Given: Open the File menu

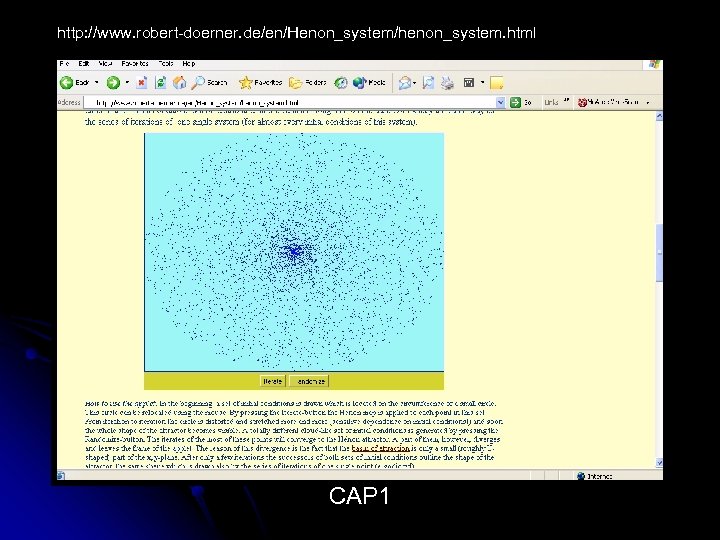Looking at the screenshot, I should (64, 63).
